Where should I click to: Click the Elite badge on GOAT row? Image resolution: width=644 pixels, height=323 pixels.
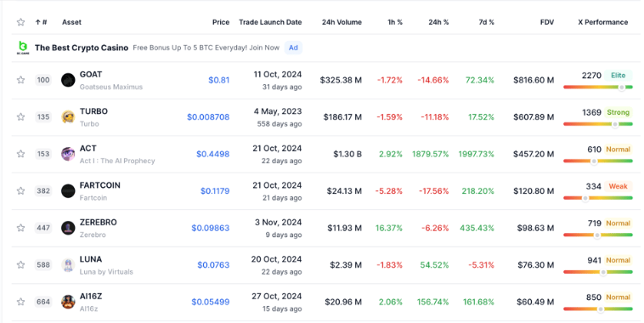[x=619, y=75]
